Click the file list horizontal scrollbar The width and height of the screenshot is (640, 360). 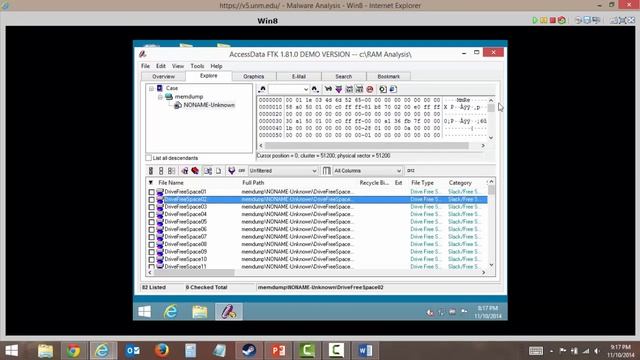pos(194,272)
